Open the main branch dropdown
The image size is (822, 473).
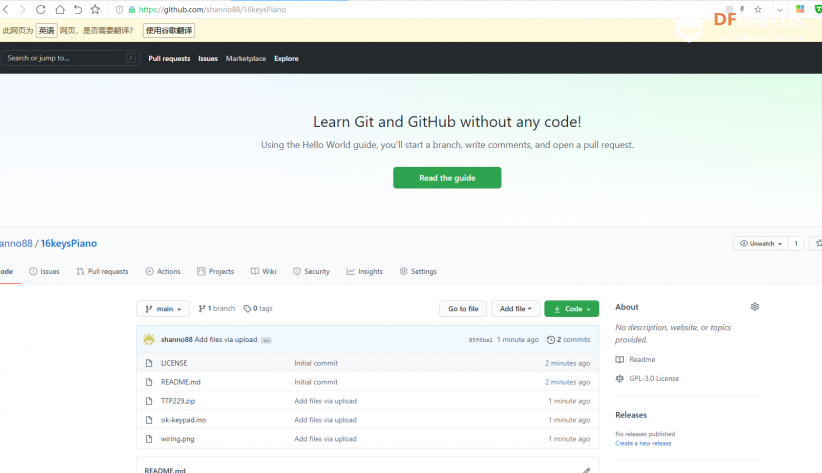pyautogui.click(x=163, y=309)
